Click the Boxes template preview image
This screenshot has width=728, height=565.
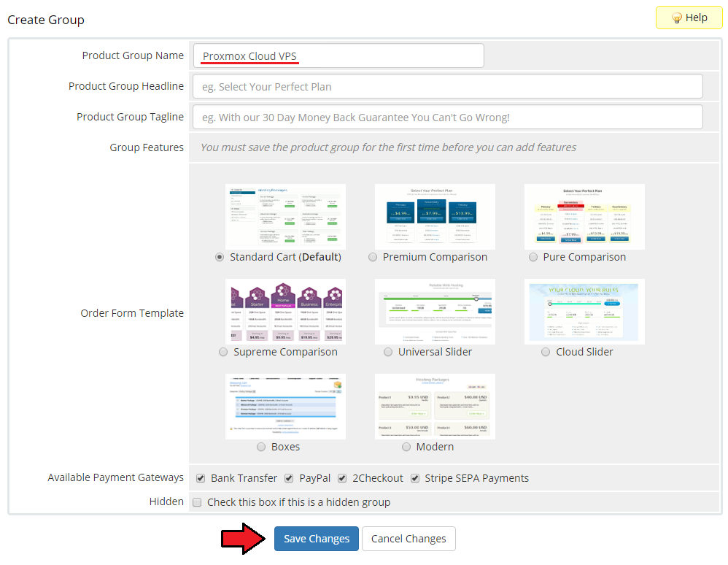285,407
